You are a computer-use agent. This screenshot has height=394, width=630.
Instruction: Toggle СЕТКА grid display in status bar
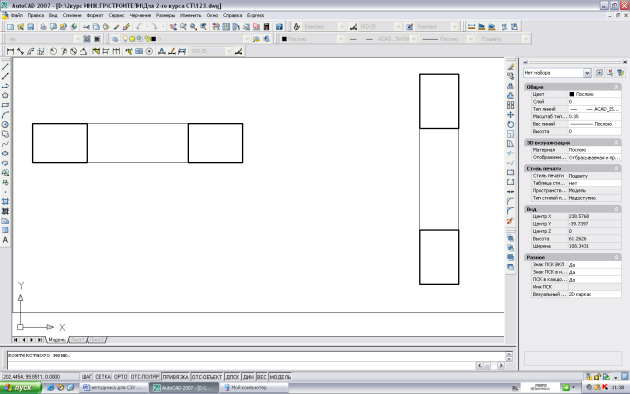pyautogui.click(x=103, y=377)
